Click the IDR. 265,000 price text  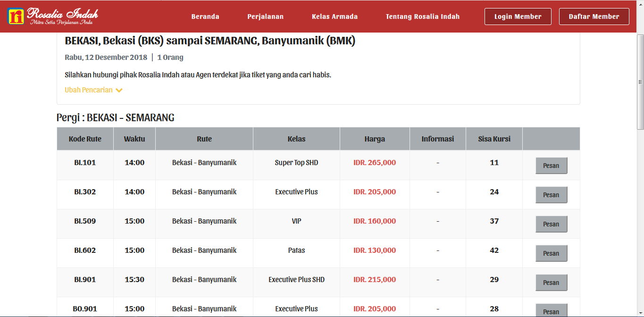[x=375, y=162]
